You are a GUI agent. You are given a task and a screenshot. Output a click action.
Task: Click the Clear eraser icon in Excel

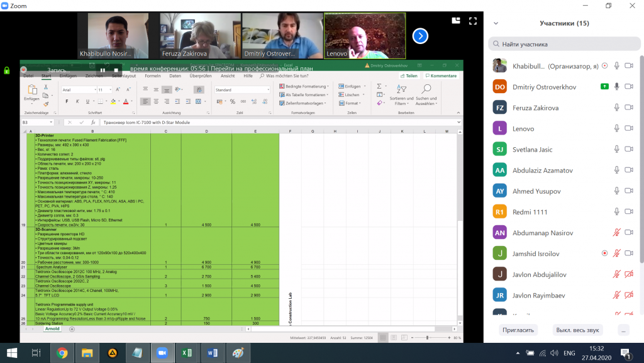pos(379,103)
